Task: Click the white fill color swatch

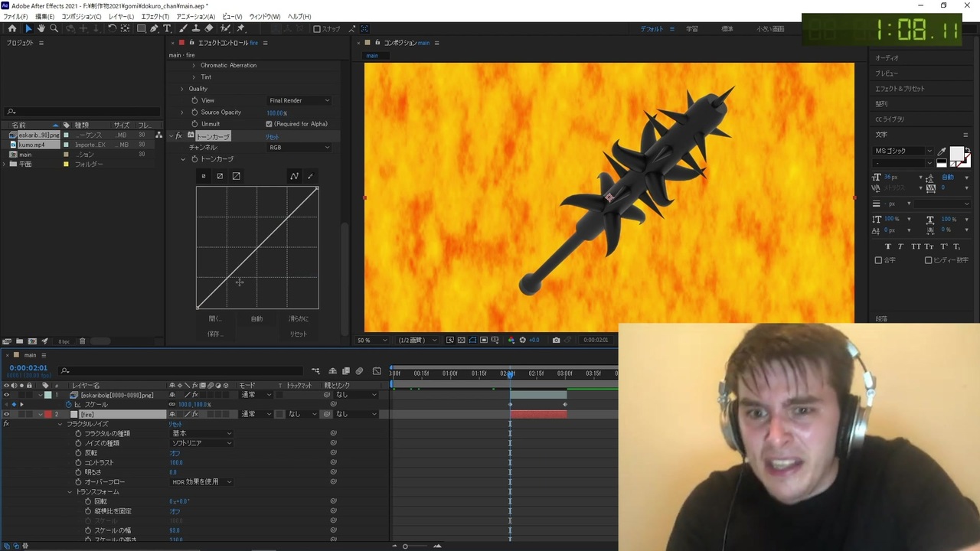Action: pyautogui.click(x=956, y=155)
